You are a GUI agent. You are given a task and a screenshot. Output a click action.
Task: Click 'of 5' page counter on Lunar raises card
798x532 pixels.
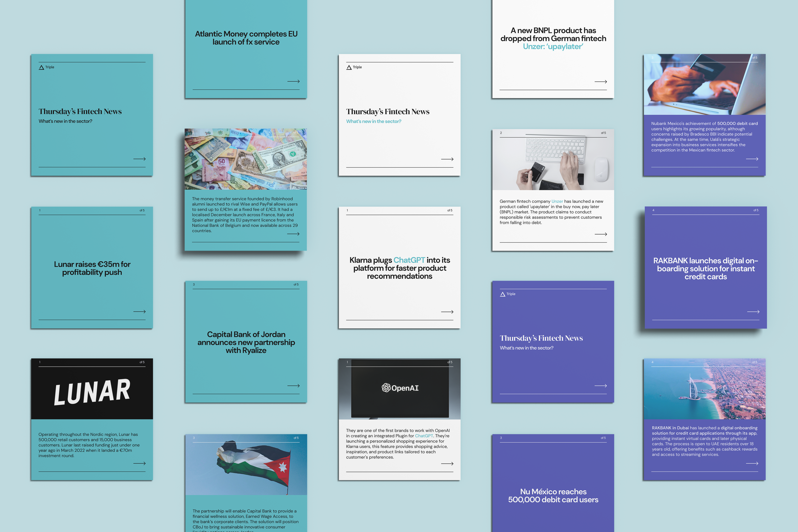pyautogui.click(x=142, y=210)
